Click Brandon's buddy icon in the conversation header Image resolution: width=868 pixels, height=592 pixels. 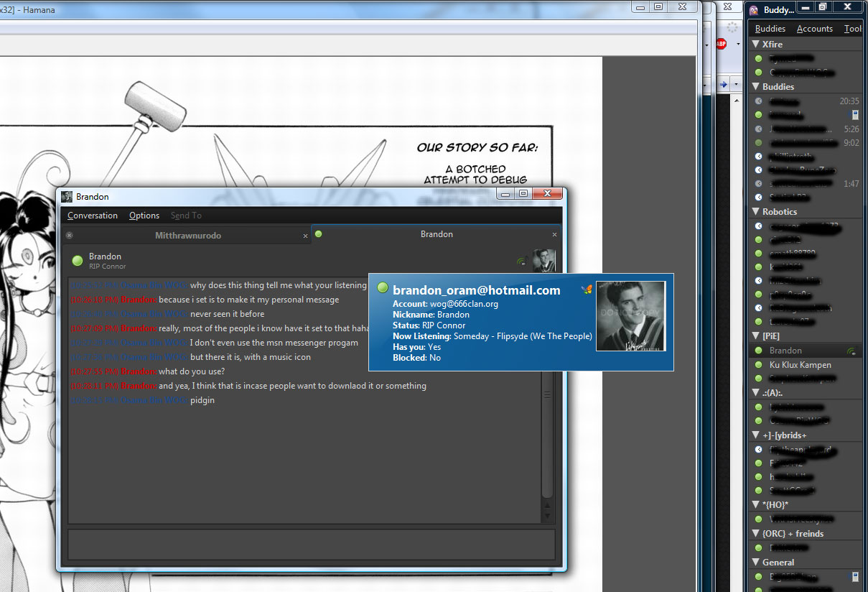tap(543, 261)
